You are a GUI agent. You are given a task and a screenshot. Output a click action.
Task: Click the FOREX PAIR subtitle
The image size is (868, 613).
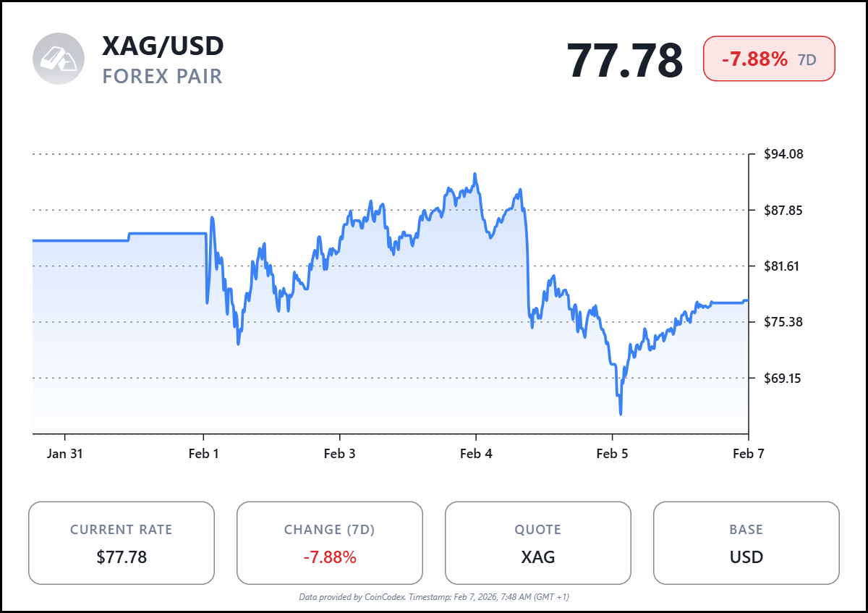point(162,76)
